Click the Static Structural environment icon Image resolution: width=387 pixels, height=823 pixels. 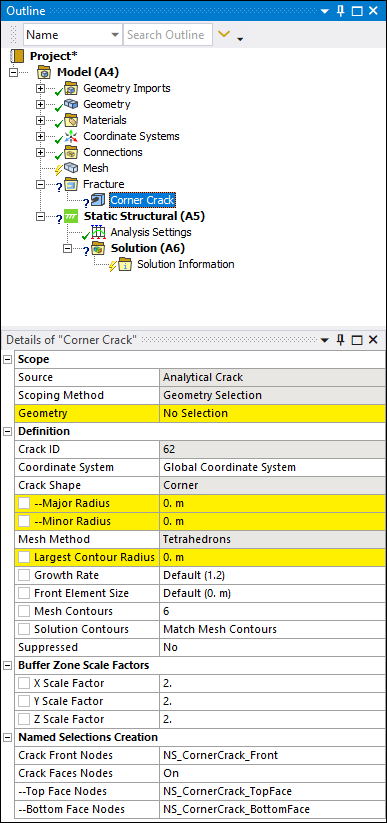71,216
